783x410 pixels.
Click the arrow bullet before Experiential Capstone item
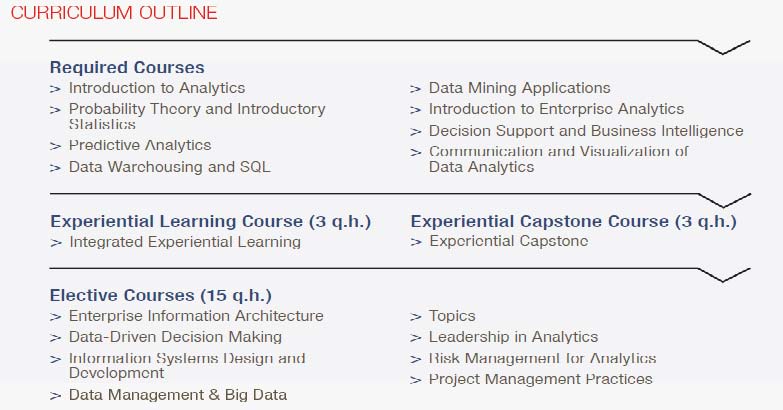click(x=416, y=242)
